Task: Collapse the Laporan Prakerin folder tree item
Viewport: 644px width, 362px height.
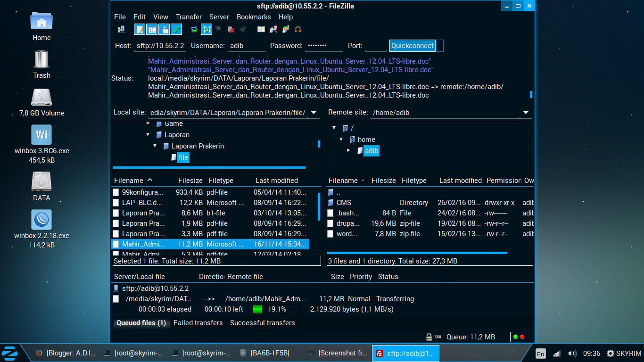Action: click(x=155, y=146)
